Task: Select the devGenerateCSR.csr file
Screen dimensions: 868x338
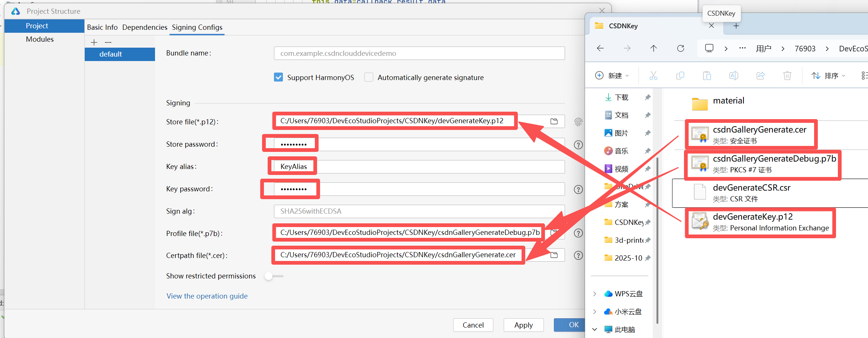Action: 770,193
